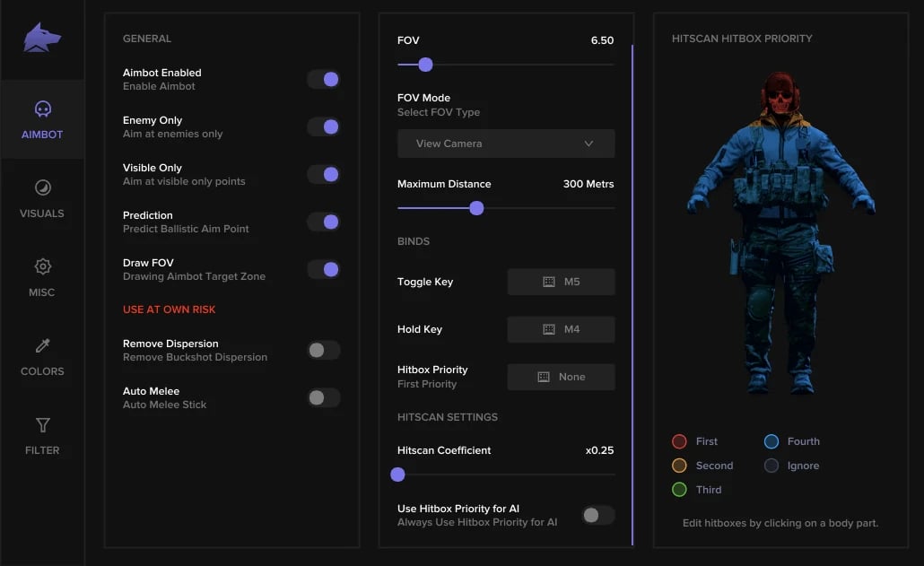The width and height of the screenshot is (924, 566).
Task: Click the GENERAL section heading
Action: coord(147,39)
